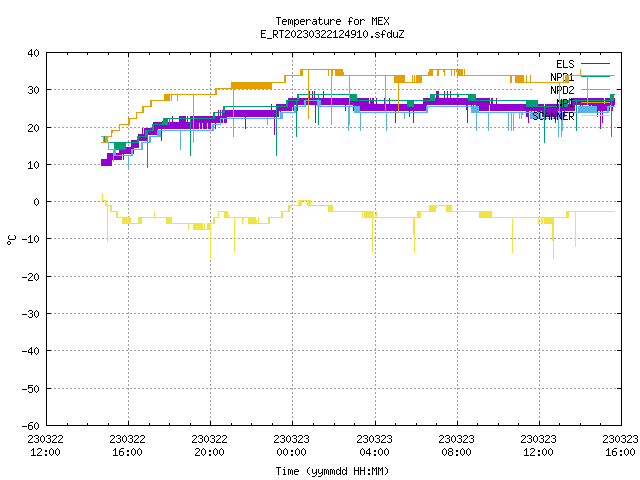Screen dimensions: 640x480
Task: Click the y-axis label 0
Action: click(37, 202)
